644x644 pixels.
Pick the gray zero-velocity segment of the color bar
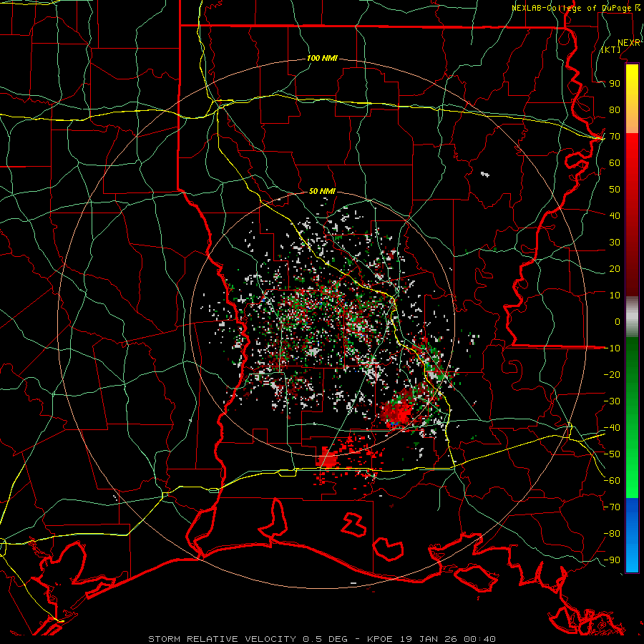(632, 316)
